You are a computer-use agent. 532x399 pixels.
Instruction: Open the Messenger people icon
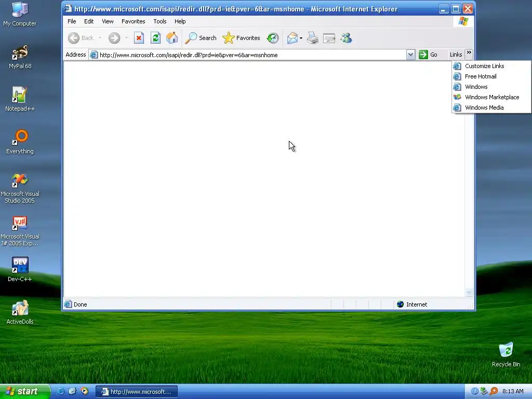coord(347,38)
